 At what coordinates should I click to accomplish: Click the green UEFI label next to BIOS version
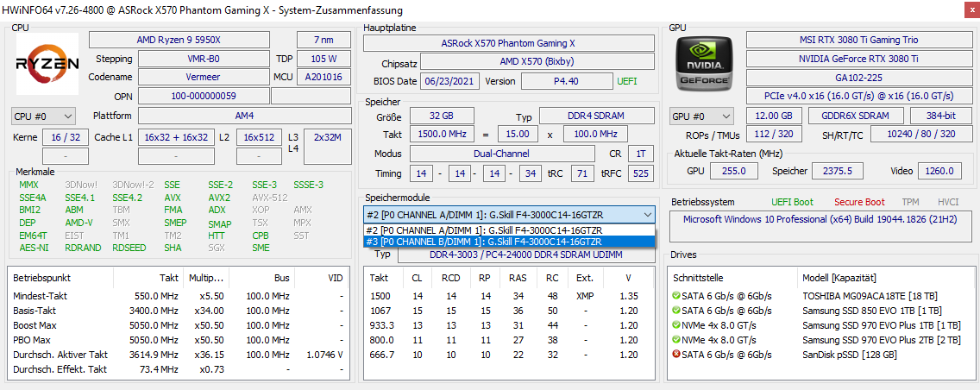(627, 81)
